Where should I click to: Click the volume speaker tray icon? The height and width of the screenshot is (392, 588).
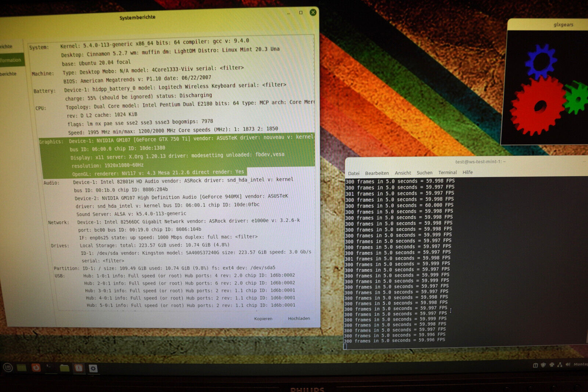pos(568,364)
